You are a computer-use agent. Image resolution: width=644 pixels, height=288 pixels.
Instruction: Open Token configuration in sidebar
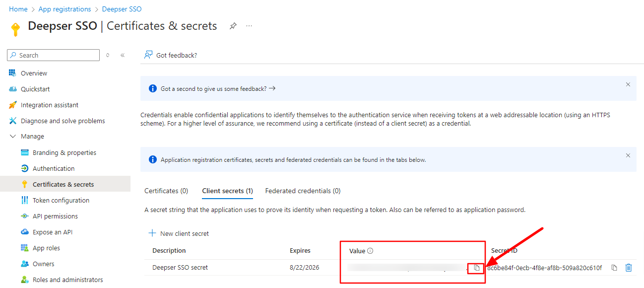pyautogui.click(x=61, y=200)
